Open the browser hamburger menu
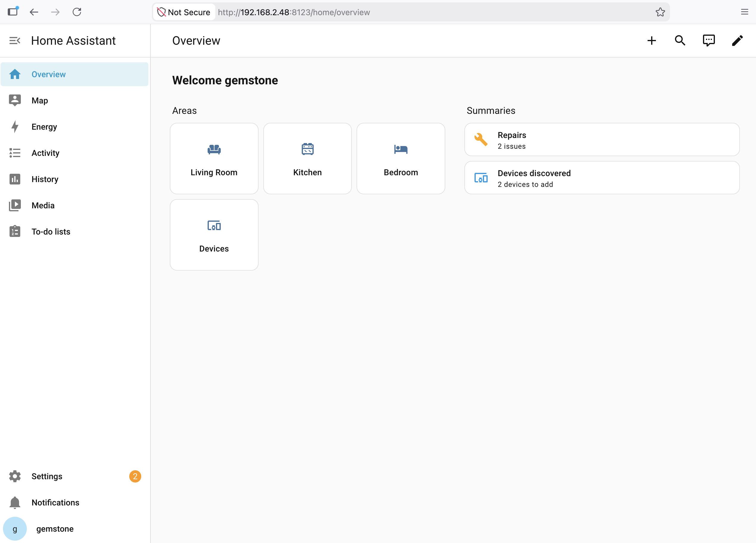 coord(745,12)
